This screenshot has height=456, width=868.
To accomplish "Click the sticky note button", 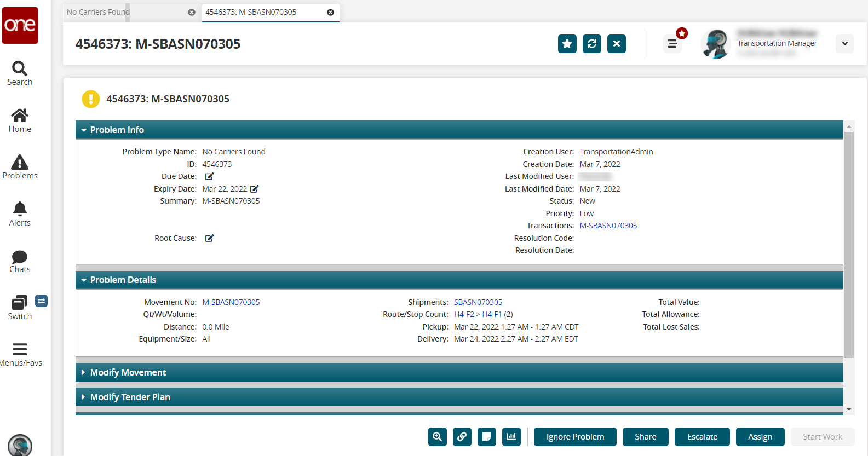I will 487,437.
